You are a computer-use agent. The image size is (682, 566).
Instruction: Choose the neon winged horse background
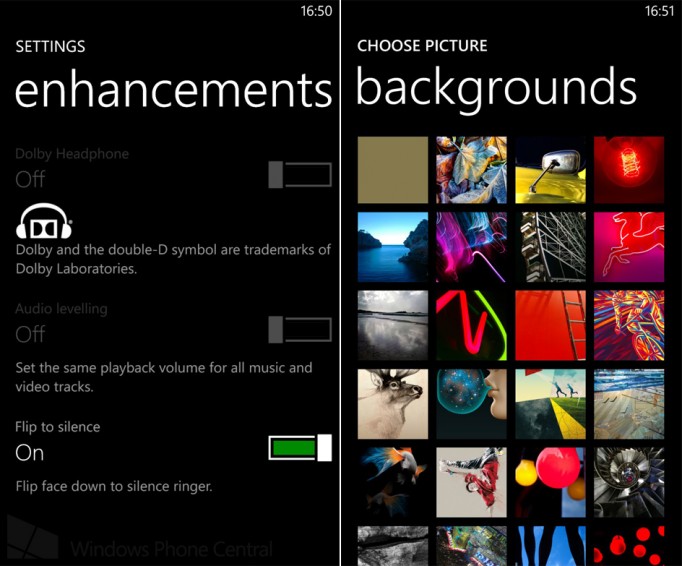point(629,247)
